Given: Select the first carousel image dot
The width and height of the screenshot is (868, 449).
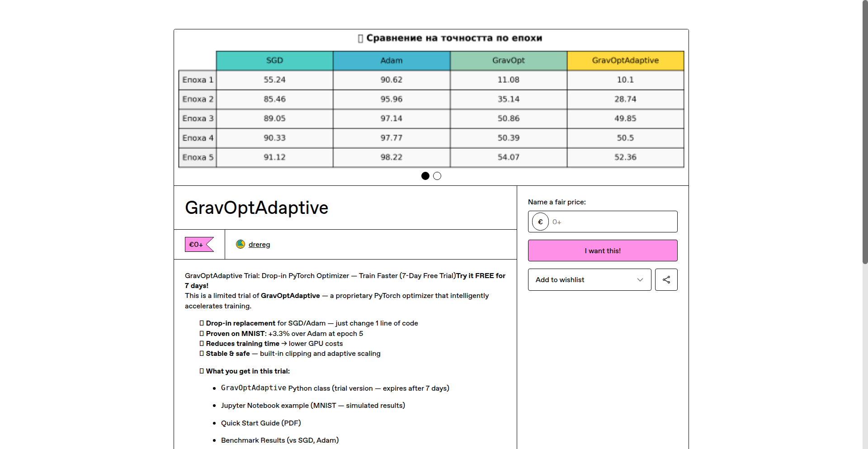Looking at the screenshot, I should click(x=425, y=176).
